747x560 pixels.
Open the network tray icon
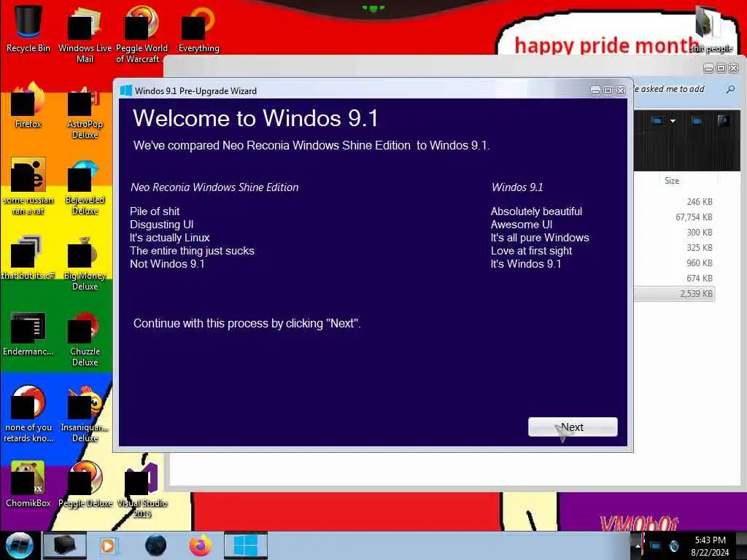pos(656,545)
